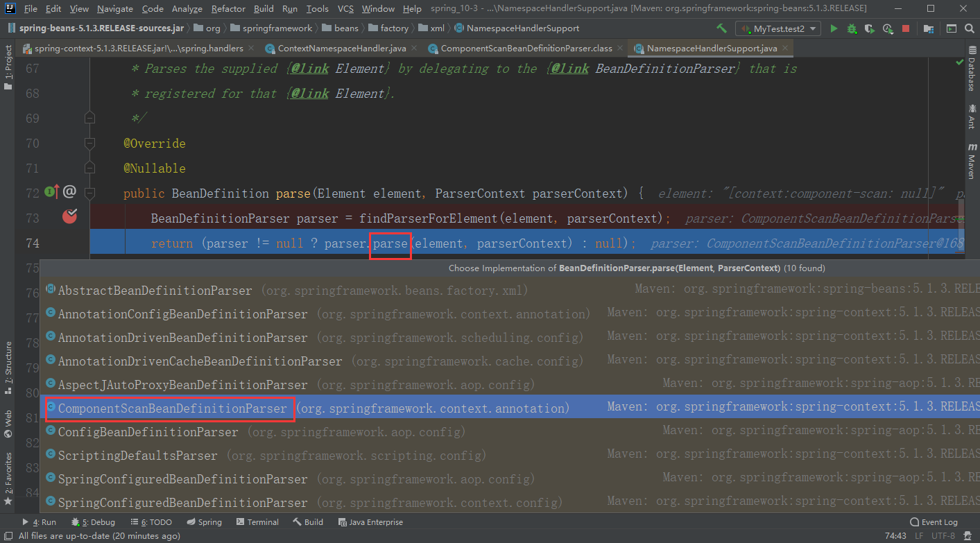Select ComponentScanBeanDefinitionParser in the list

(x=510, y=408)
